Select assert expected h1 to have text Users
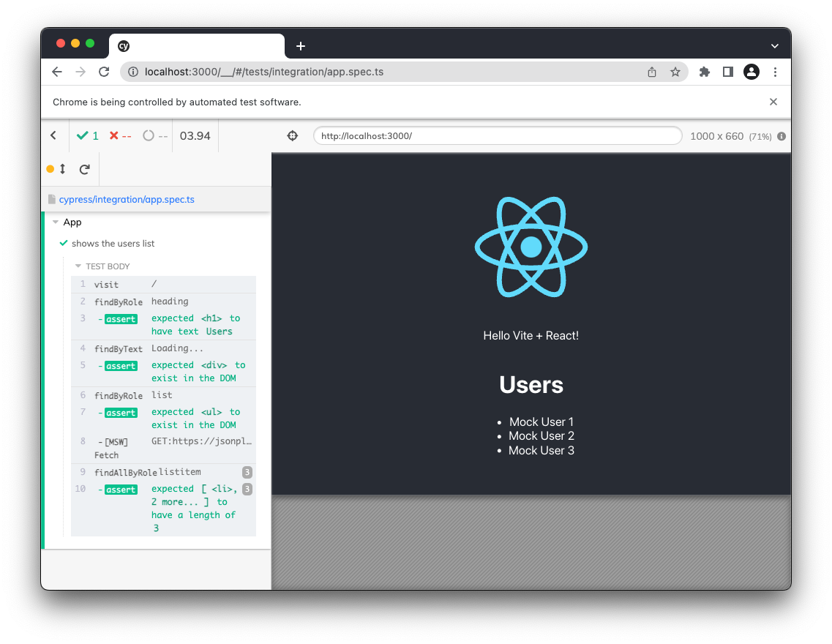Viewport: 832px width, 644px height. [163, 325]
